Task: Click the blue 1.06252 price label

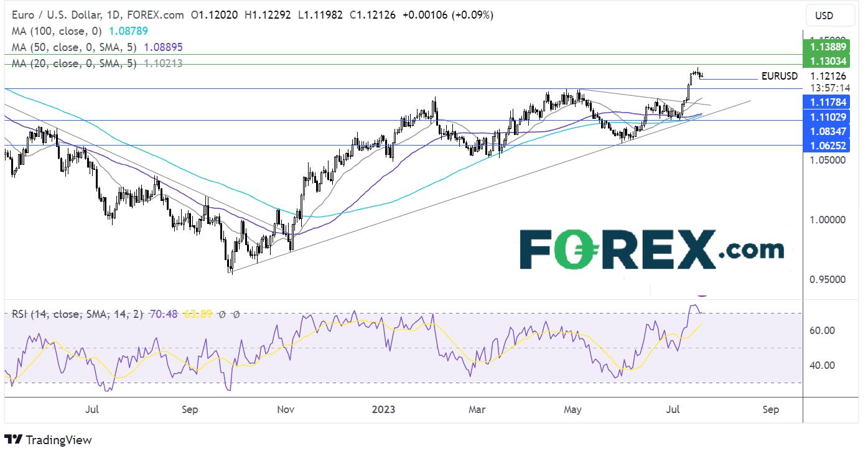Action: click(x=828, y=146)
